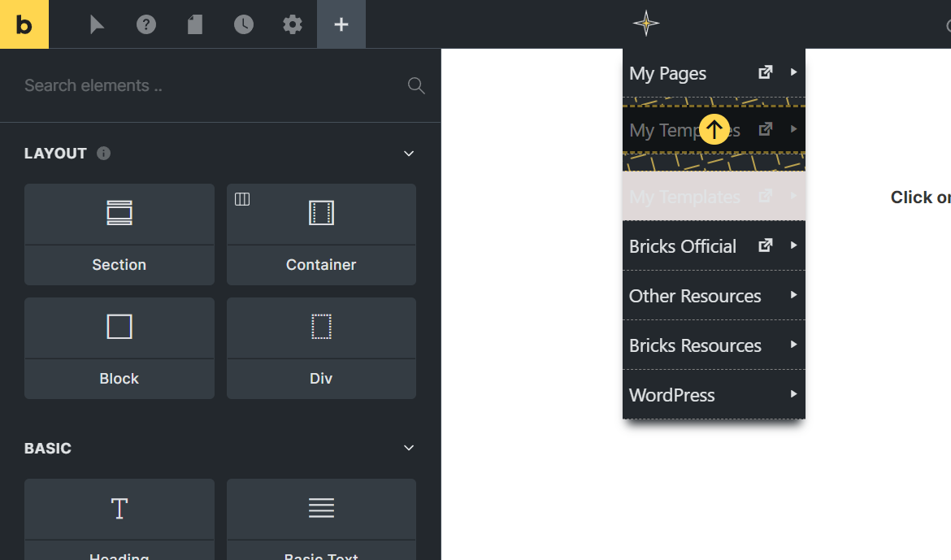This screenshot has height=560, width=951.
Task: Click the four-point star menu icon
Action: point(646,24)
